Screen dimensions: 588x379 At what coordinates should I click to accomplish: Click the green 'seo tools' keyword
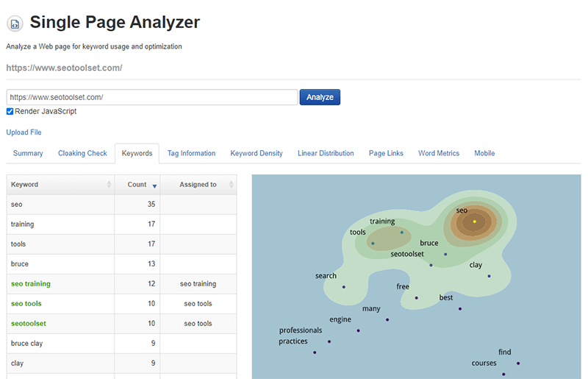pos(26,303)
